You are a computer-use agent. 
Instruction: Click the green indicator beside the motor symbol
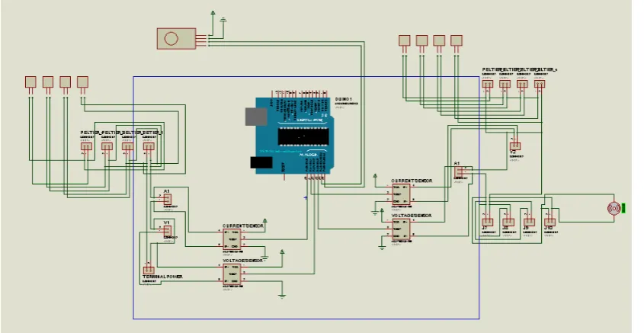pos(623,208)
